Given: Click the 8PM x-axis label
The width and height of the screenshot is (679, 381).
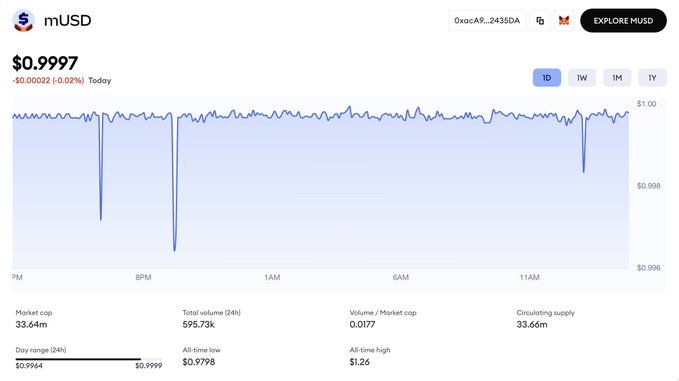Looking at the screenshot, I should (143, 277).
